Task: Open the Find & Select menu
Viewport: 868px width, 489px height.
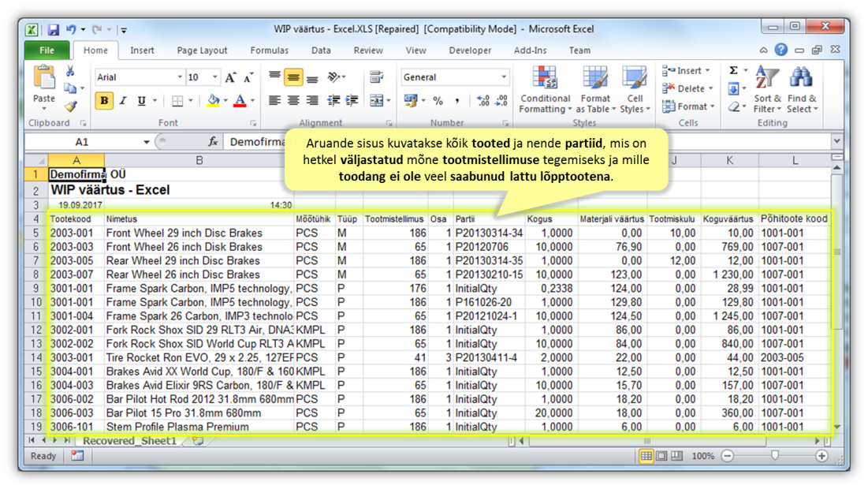Action: pyautogui.click(x=802, y=90)
